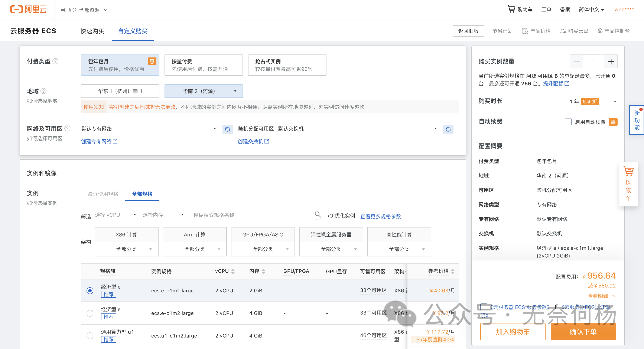Open 查看更多规格参数 link
This screenshot has width=644, height=349.
(x=381, y=216)
